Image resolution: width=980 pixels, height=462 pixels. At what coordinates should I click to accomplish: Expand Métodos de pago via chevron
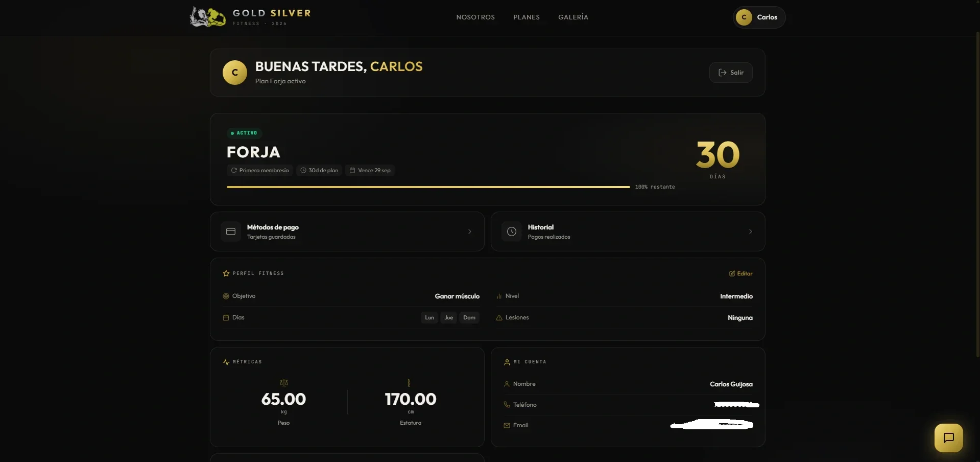click(470, 232)
